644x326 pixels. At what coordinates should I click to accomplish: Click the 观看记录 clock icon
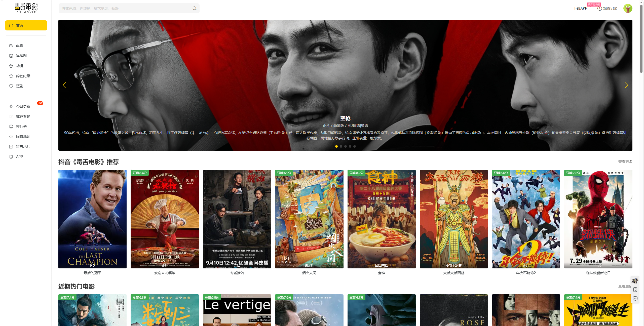(x=599, y=9)
